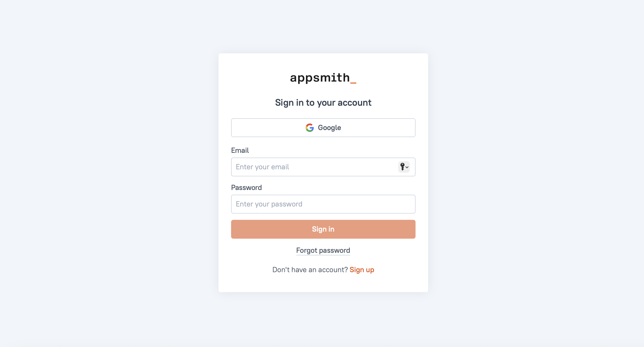Click the "Don't have an account?" text
The image size is (644, 347).
[310, 270]
